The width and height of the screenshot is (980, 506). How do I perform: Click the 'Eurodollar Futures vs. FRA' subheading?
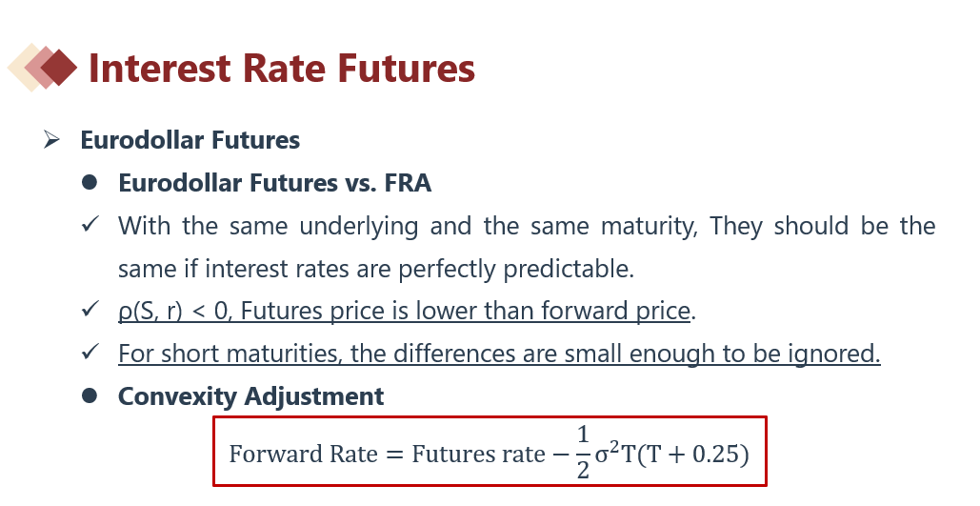274,183
